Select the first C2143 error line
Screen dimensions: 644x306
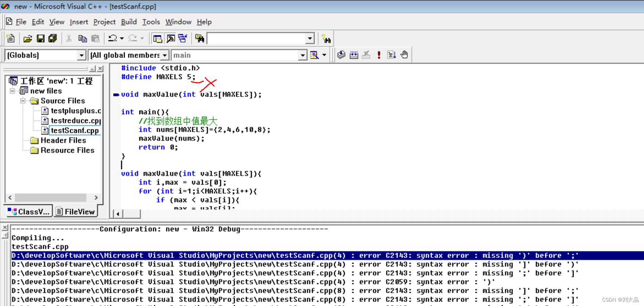[328, 255]
